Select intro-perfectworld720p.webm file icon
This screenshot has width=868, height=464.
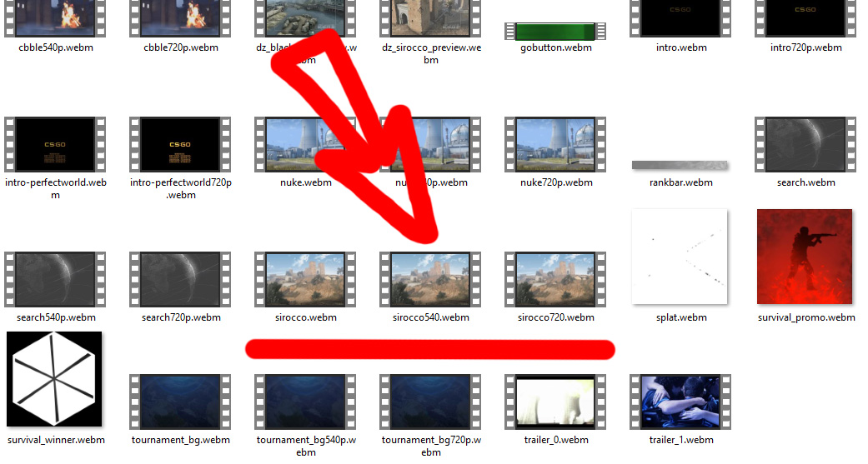click(x=180, y=144)
